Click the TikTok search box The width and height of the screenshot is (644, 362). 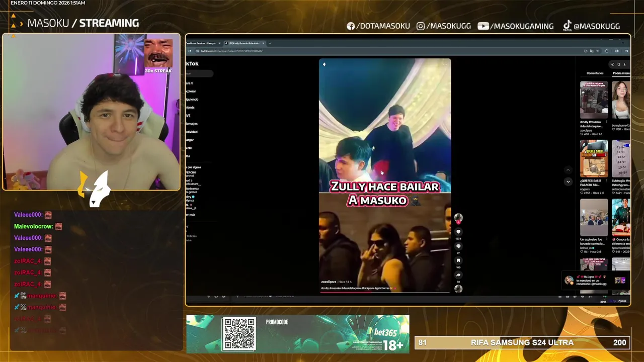coord(199,73)
